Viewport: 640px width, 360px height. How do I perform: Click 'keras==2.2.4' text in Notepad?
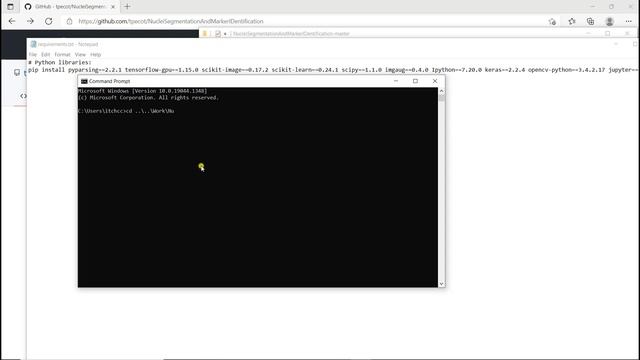pos(505,70)
